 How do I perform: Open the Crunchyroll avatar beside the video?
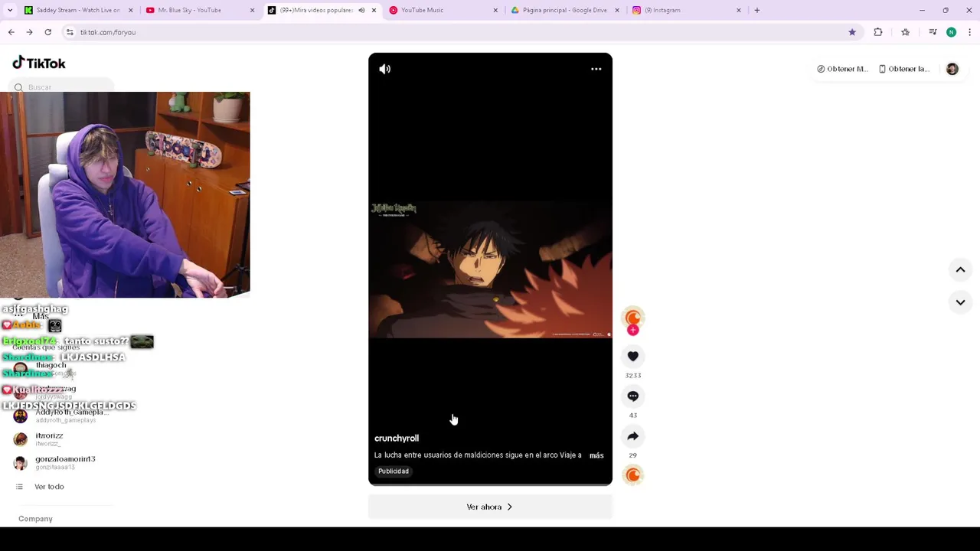pos(633,317)
